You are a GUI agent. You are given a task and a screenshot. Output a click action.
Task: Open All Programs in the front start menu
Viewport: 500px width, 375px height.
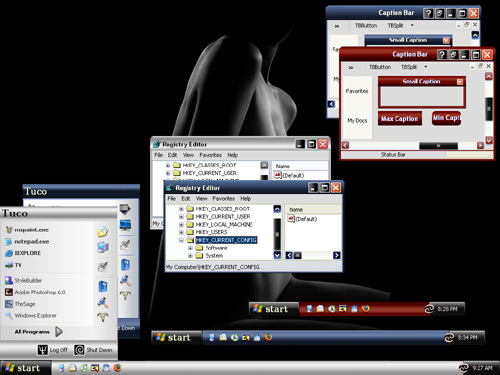coord(38,332)
